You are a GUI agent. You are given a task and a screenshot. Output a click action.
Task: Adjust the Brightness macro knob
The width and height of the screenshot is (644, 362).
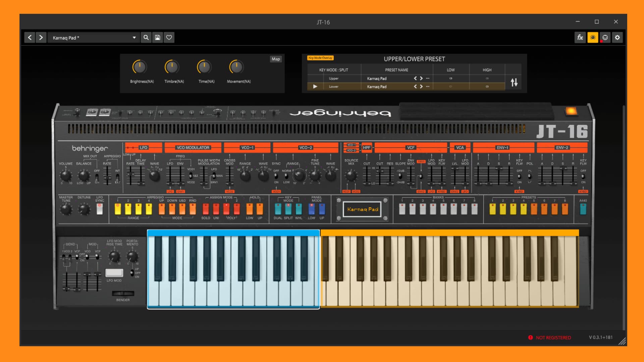pyautogui.click(x=140, y=67)
